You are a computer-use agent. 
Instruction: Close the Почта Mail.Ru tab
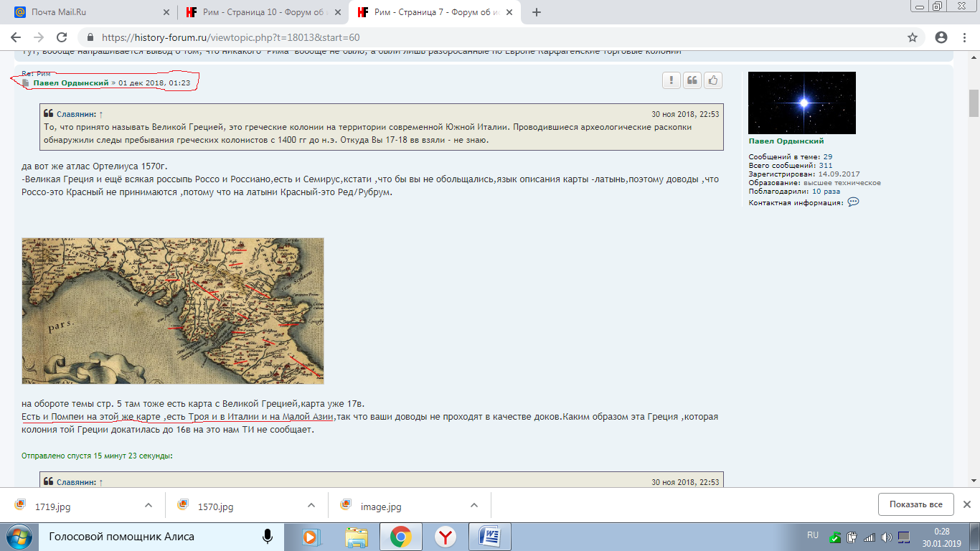pos(166,12)
